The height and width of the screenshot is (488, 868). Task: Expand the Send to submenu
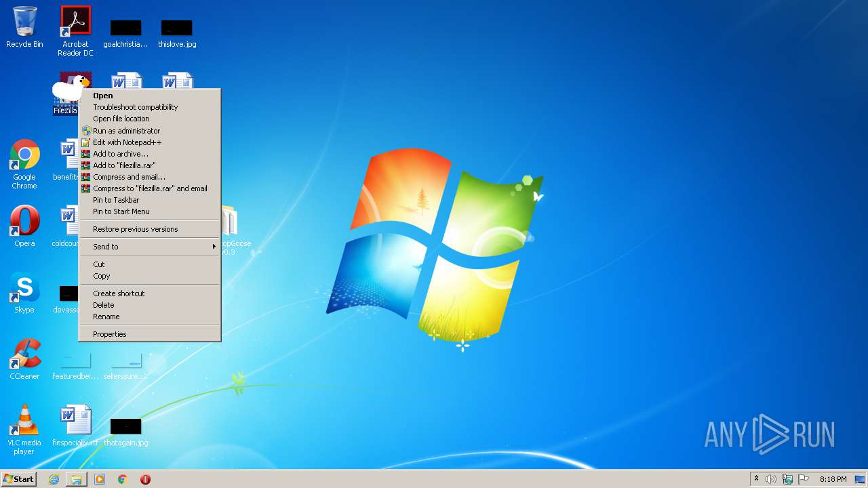[150, 247]
